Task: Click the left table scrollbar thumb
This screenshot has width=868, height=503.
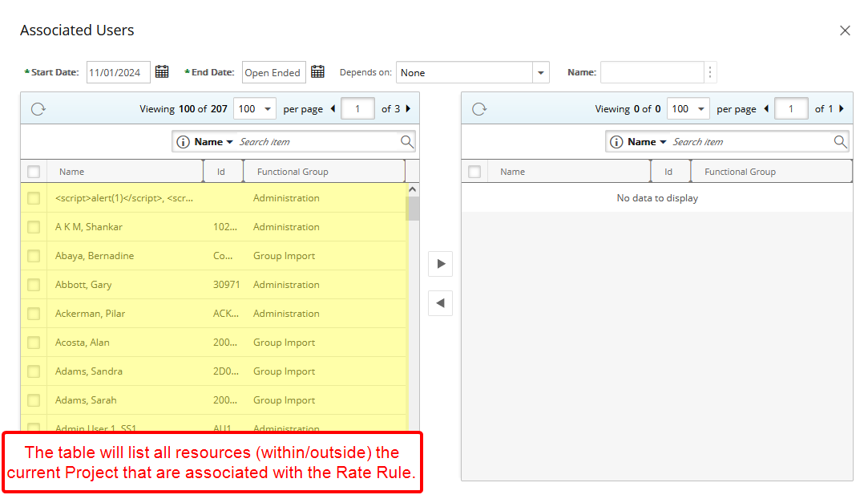Action: click(x=413, y=209)
